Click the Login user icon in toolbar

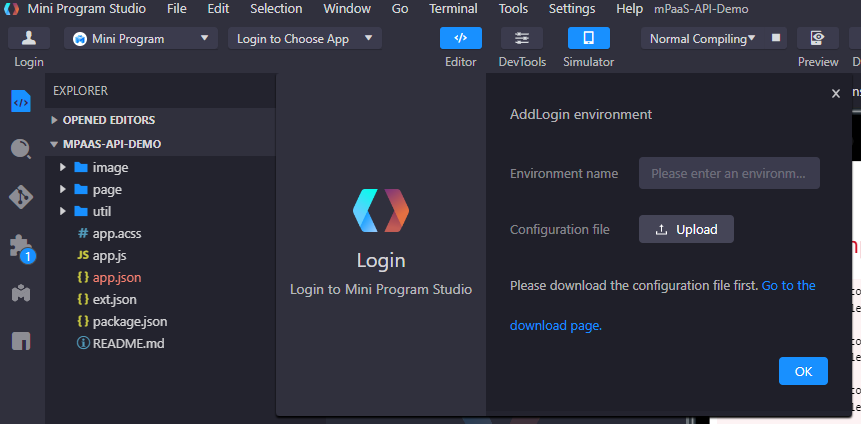29,38
